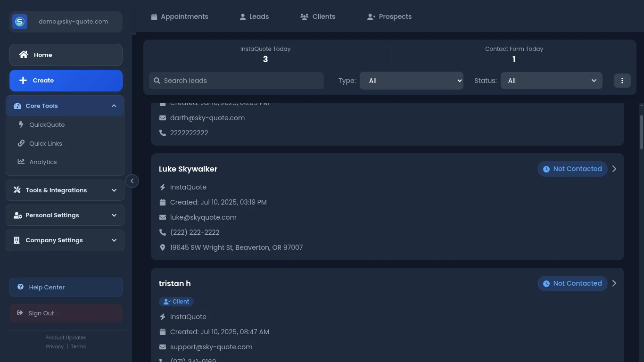Image resolution: width=644 pixels, height=362 pixels.
Task: Click the Prospects add-person icon
Action: (x=371, y=16)
